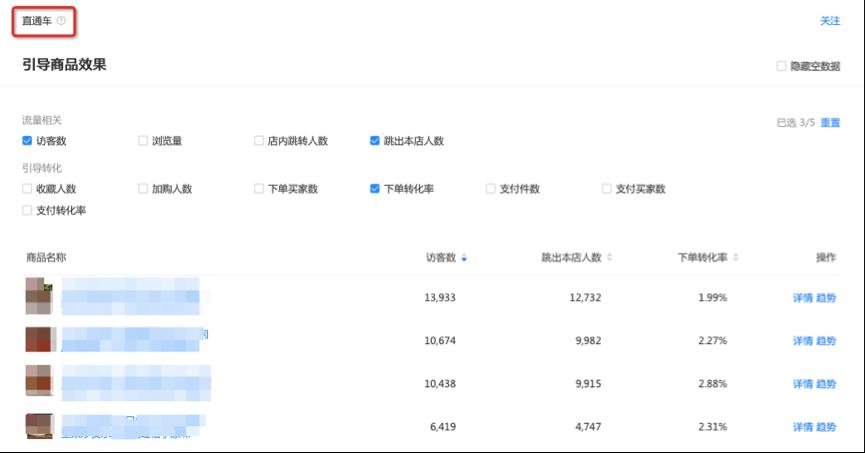The height and width of the screenshot is (453, 865).
Task: Click 重置 to reset selected metrics
Action: [x=830, y=123]
